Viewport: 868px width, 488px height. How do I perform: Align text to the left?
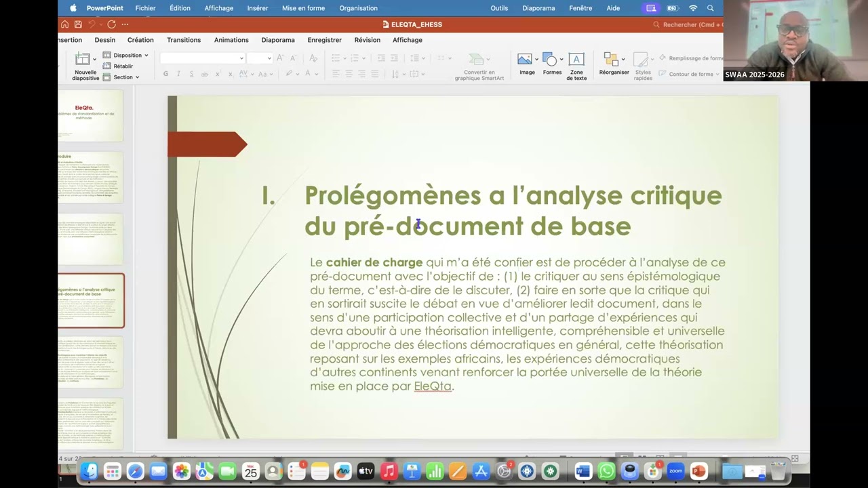[x=336, y=74]
